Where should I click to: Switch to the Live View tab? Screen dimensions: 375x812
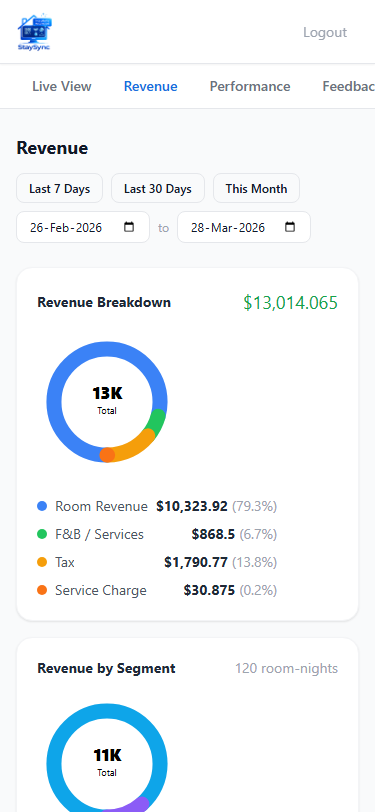tap(62, 86)
